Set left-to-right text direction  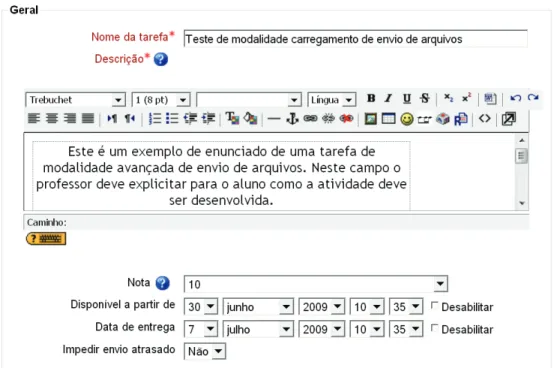click(x=112, y=119)
